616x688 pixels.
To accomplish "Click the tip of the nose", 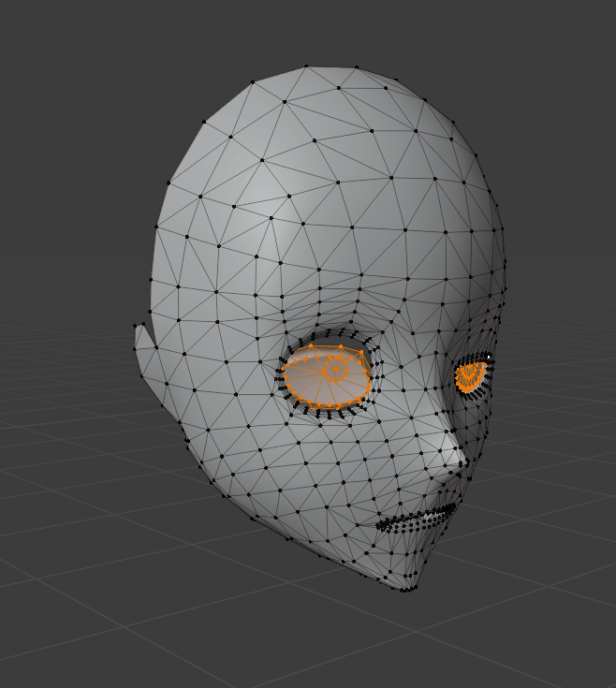I will tap(462, 459).
